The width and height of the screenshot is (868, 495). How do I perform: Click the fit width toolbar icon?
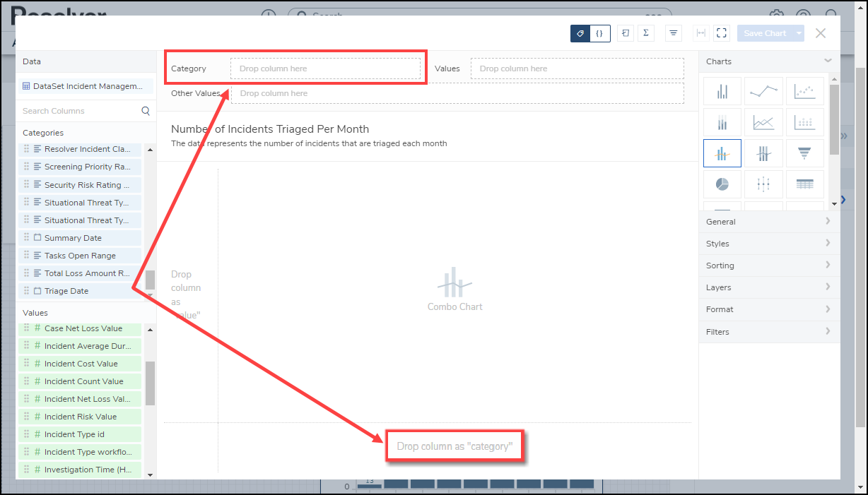(x=701, y=33)
